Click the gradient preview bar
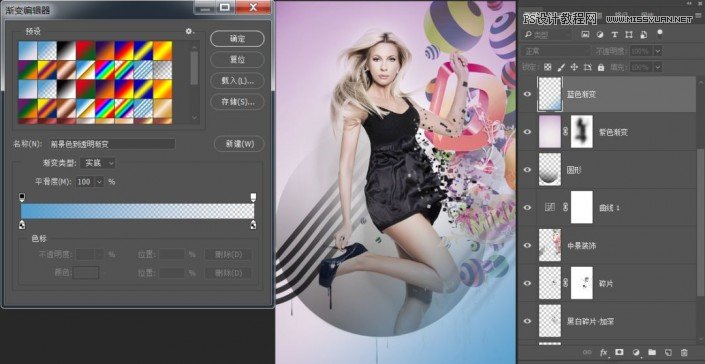 click(x=138, y=211)
